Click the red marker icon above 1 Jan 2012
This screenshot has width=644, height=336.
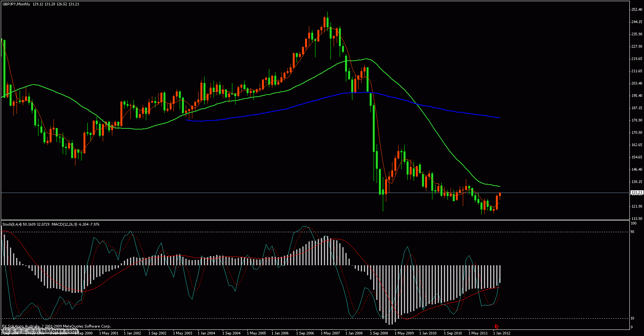pyautogui.click(x=496, y=326)
